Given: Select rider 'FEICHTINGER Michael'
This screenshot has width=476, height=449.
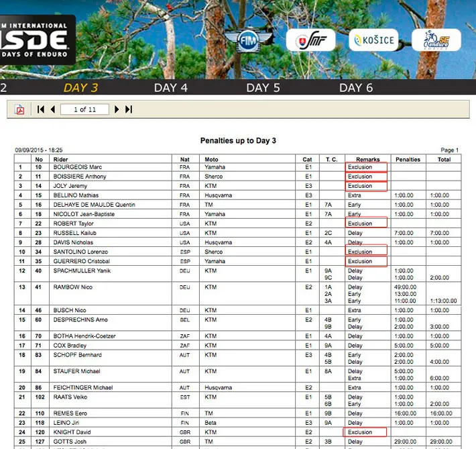Looking at the screenshot, I should (83, 388).
